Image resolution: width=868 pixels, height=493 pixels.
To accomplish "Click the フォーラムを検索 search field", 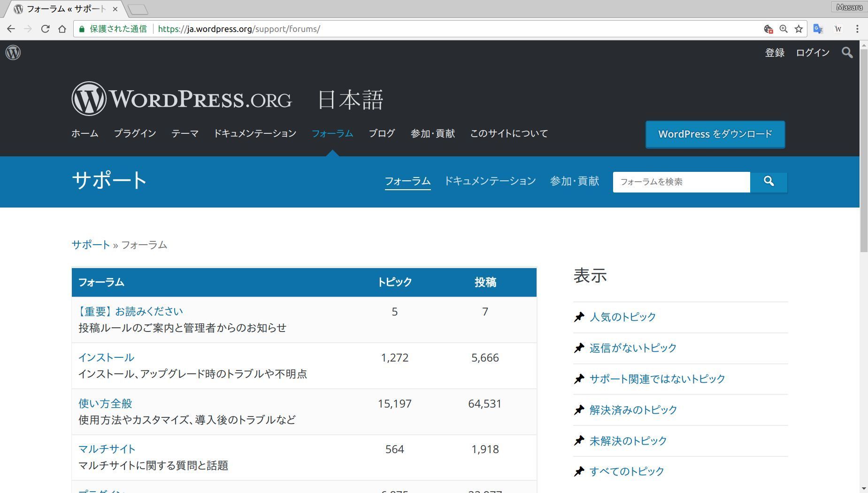I will click(681, 182).
